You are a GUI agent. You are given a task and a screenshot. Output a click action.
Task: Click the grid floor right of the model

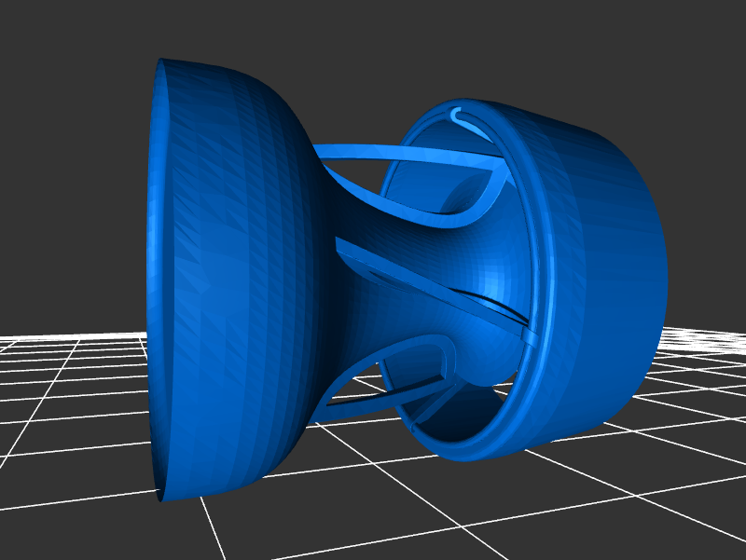pyautogui.click(x=699, y=373)
